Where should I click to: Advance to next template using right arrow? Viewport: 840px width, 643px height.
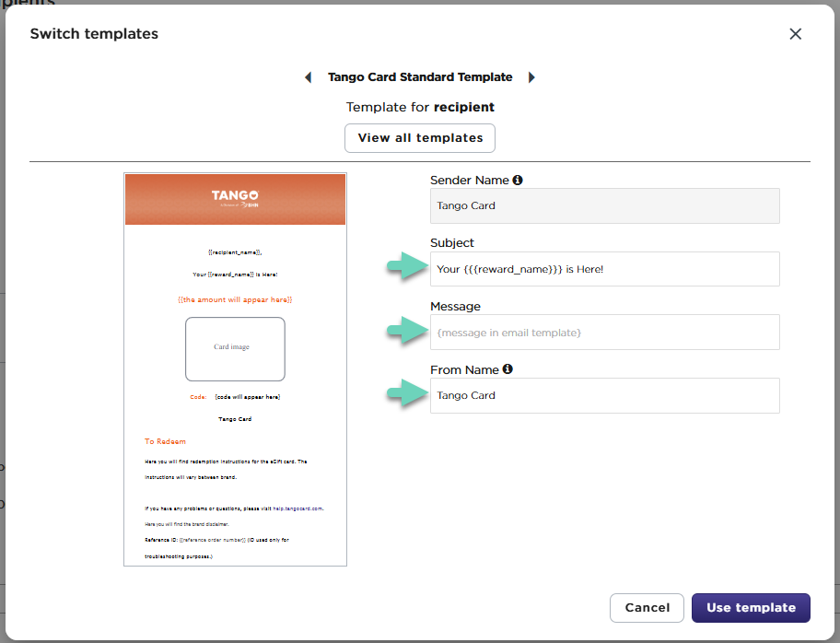(x=531, y=78)
